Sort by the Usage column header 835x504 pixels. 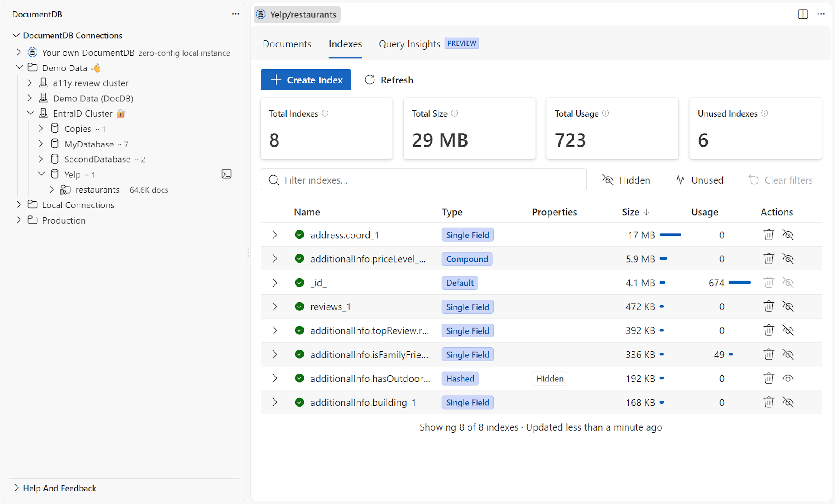(705, 212)
